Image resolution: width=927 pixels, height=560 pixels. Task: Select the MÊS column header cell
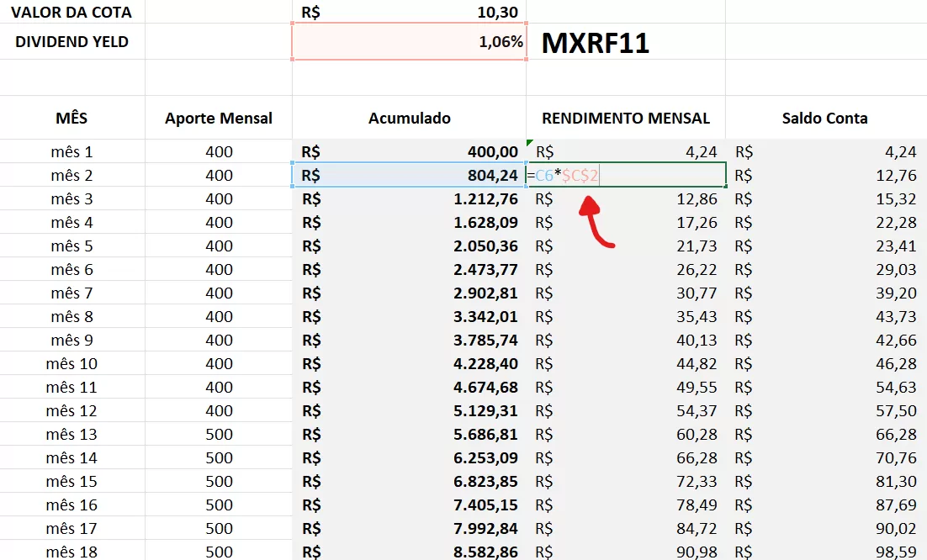72,119
